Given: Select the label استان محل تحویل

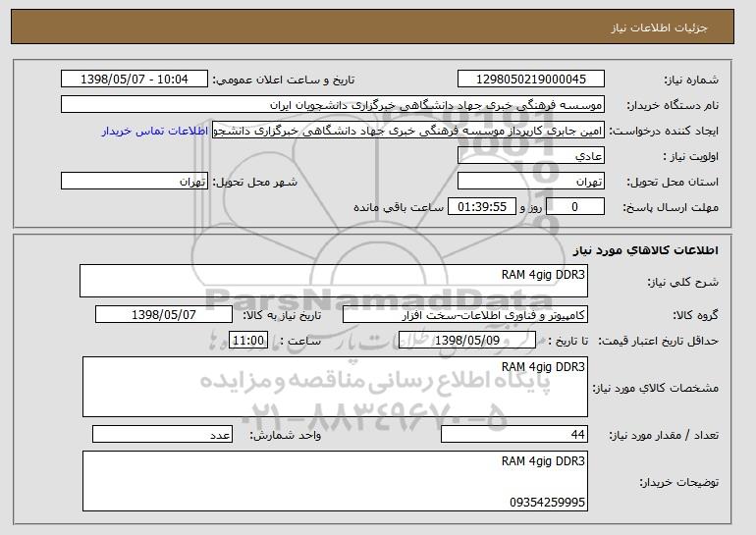Looking at the screenshot, I should (673, 182).
